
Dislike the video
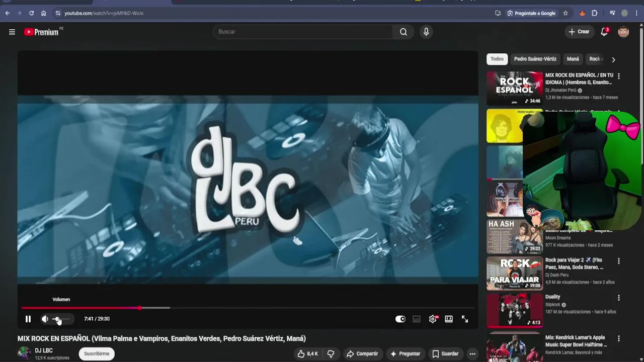(331, 353)
